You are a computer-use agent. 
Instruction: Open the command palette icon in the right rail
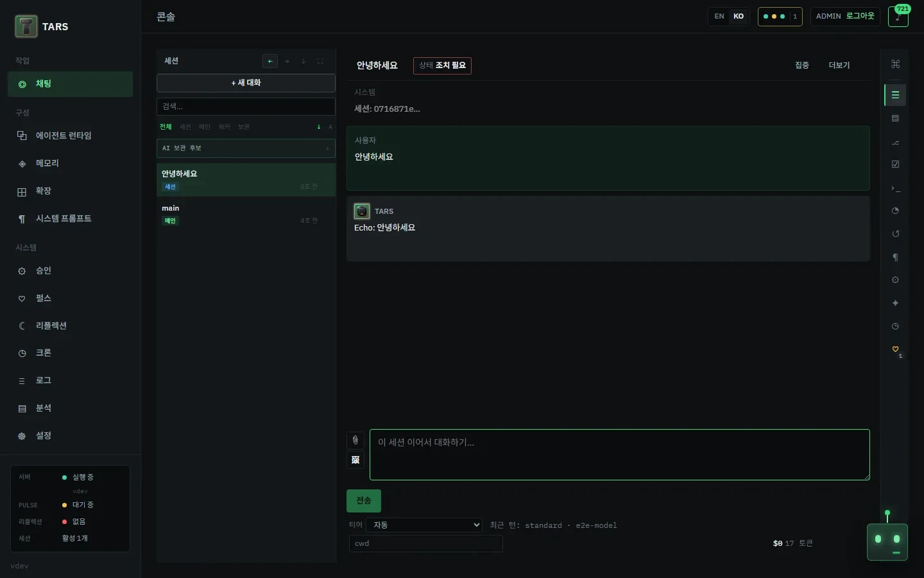[896, 64]
